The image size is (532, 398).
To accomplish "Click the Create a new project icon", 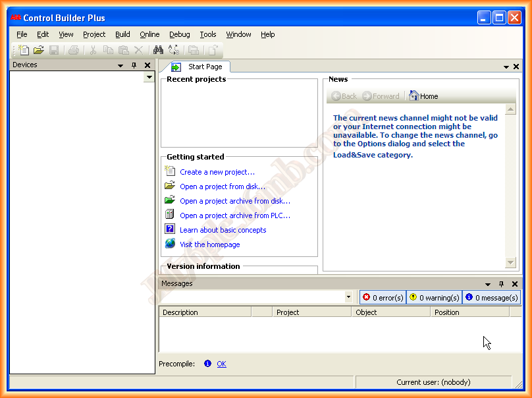I will [x=170, y=172].
